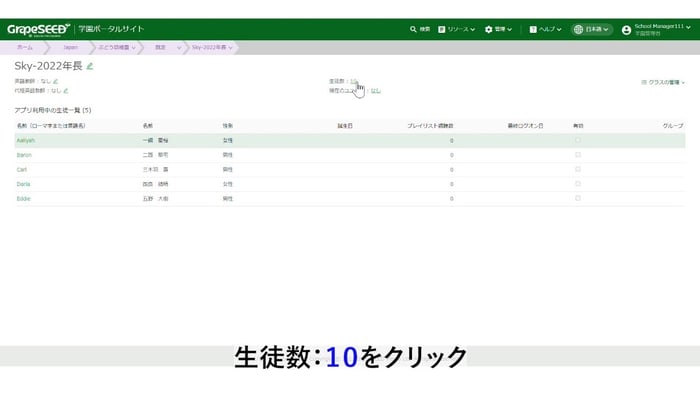
Task: Click the 最終ログオン日 column header
Action: [x=525, y=126]
